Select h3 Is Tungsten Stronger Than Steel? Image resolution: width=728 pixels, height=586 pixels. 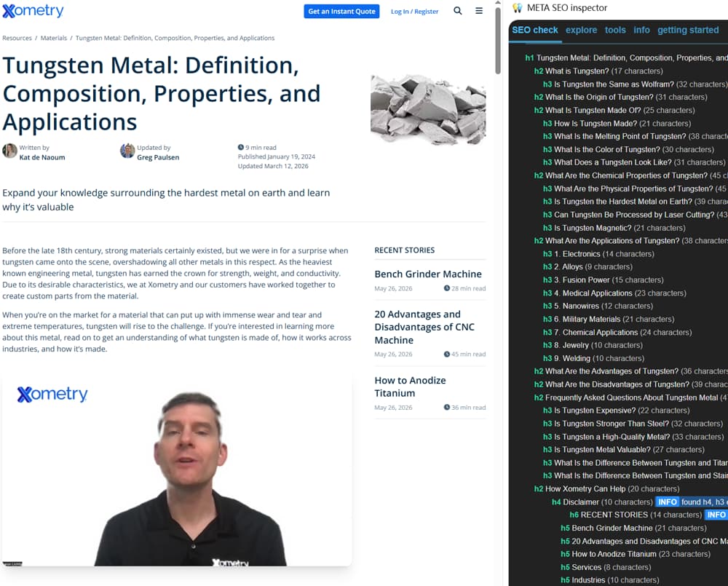633,424
